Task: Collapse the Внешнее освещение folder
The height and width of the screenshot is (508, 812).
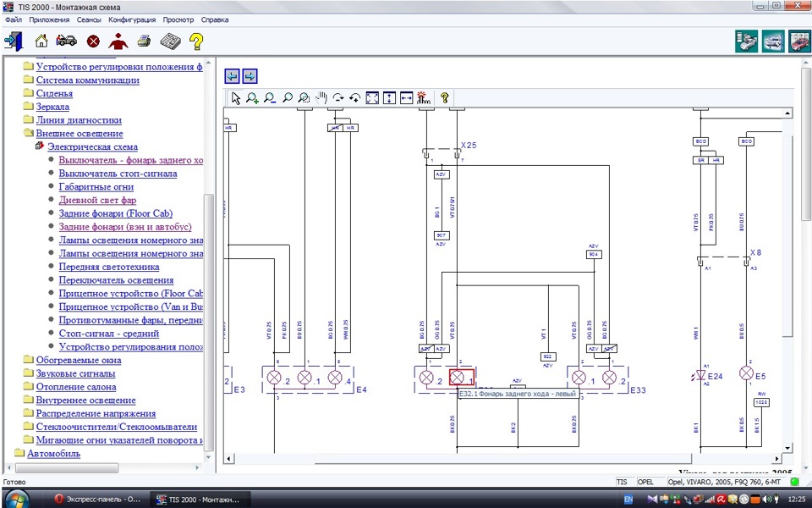Action: tap(28, 133)
